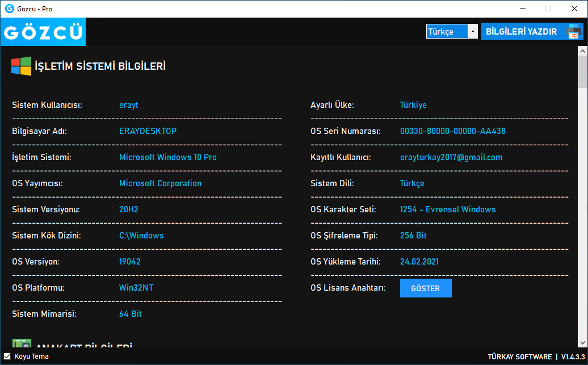Viewport: 588px width, 365px height.
Task: Click the 'Sistem Mimarisi:' label
Action: click(44, 314)
